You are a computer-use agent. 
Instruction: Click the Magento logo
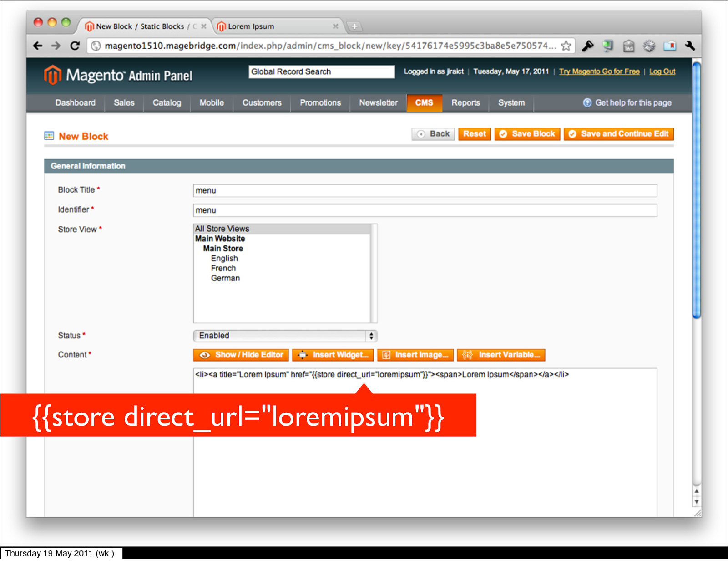118,75
